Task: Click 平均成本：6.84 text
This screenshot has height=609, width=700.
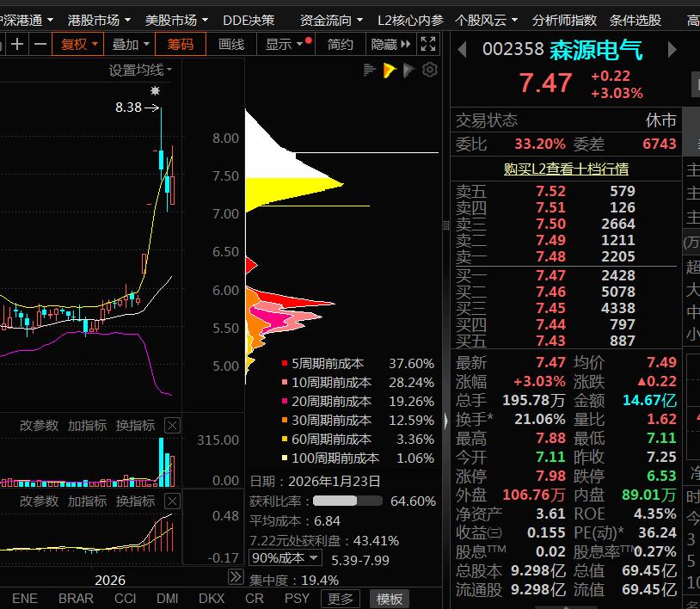Action: pyautogui.click(x=295, y=520)
